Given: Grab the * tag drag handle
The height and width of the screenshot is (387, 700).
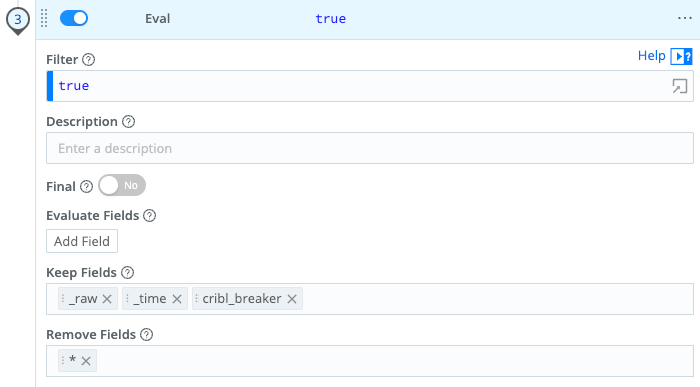Looking at the screenshot, I should (63, 360).
